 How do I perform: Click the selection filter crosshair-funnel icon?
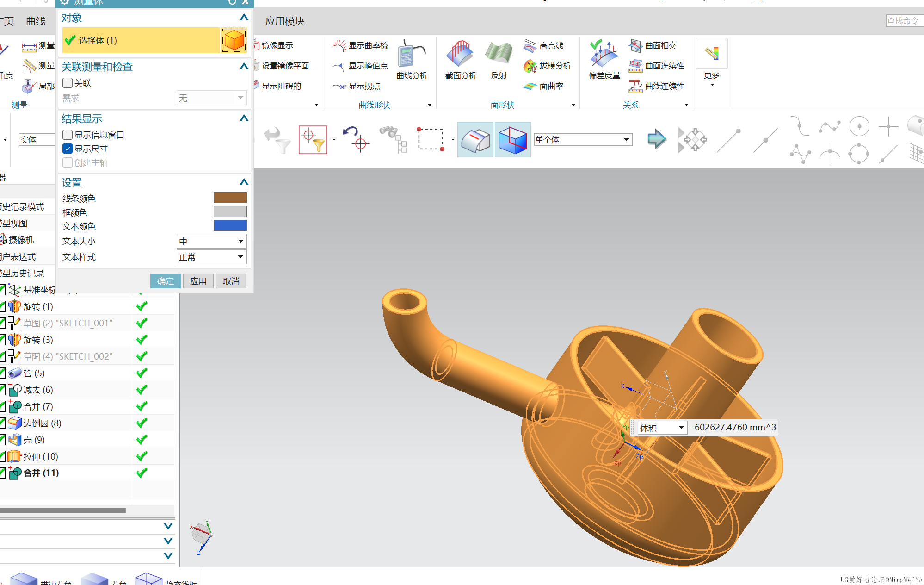tap(313, 139)
